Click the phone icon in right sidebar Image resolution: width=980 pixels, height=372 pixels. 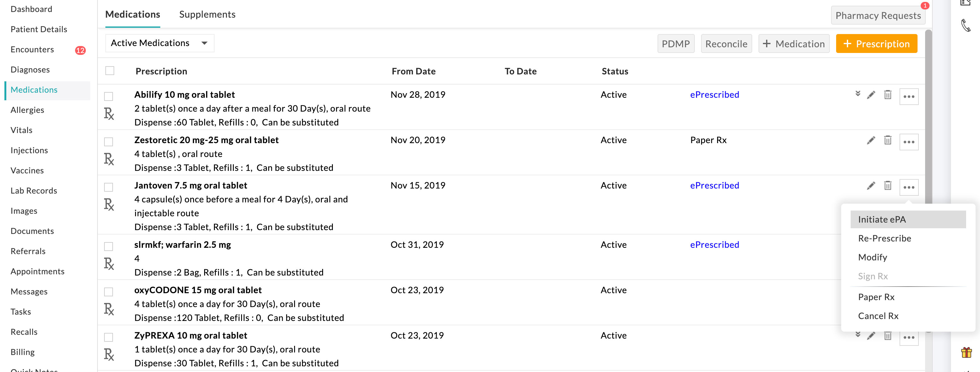[966, 26]
